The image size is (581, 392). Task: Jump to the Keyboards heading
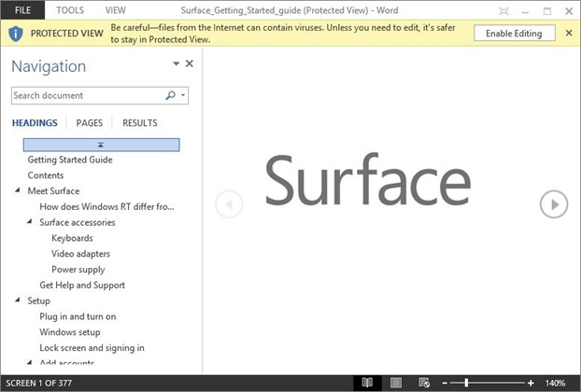[x=72, y=238]
